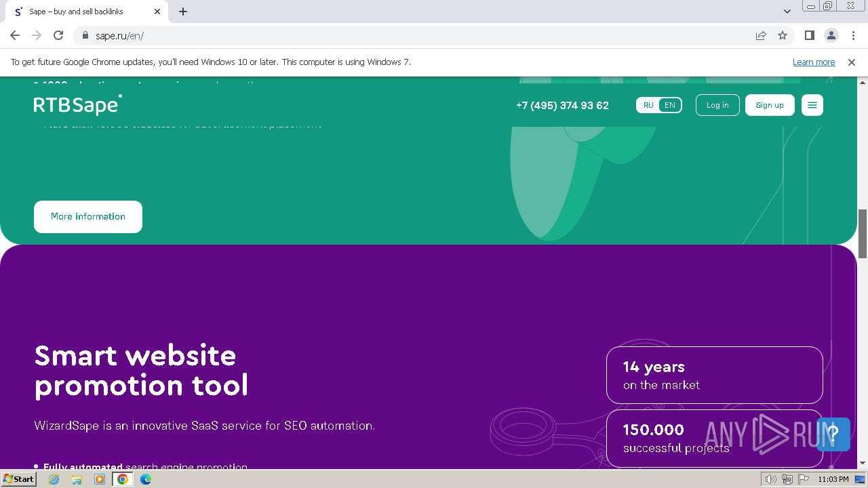
Task: Click the 11:03 PM clock
Action: [x=833, y=479]
